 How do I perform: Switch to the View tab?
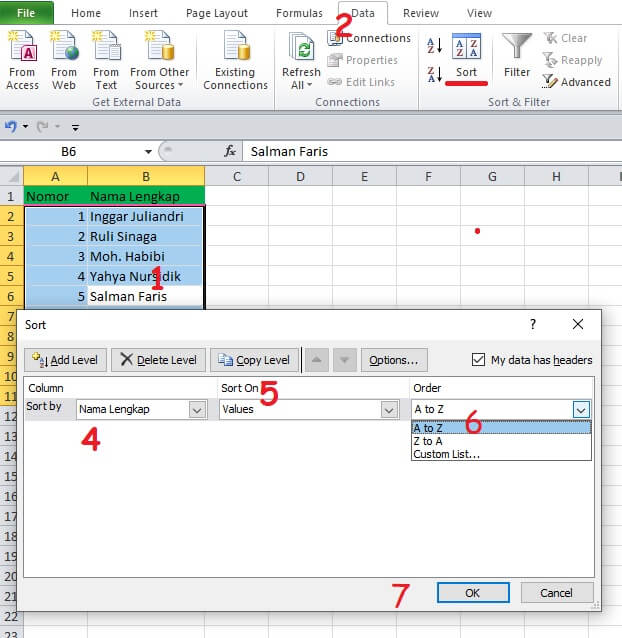[479, 13]
